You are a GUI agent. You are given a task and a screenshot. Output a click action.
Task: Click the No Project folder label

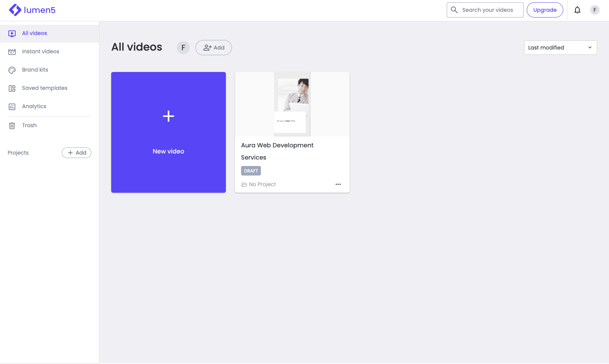[x=259, y=184]
